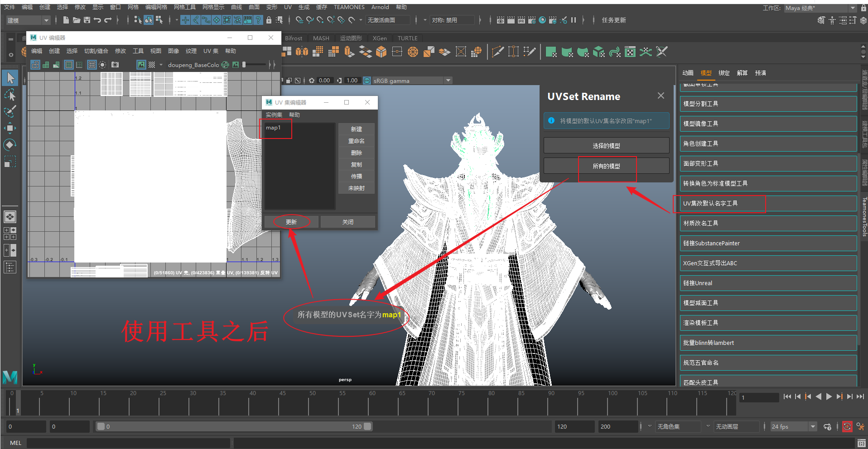Expand the 24 fps frame rate dropdown
The image size is (868, 449).
[813, 426]
